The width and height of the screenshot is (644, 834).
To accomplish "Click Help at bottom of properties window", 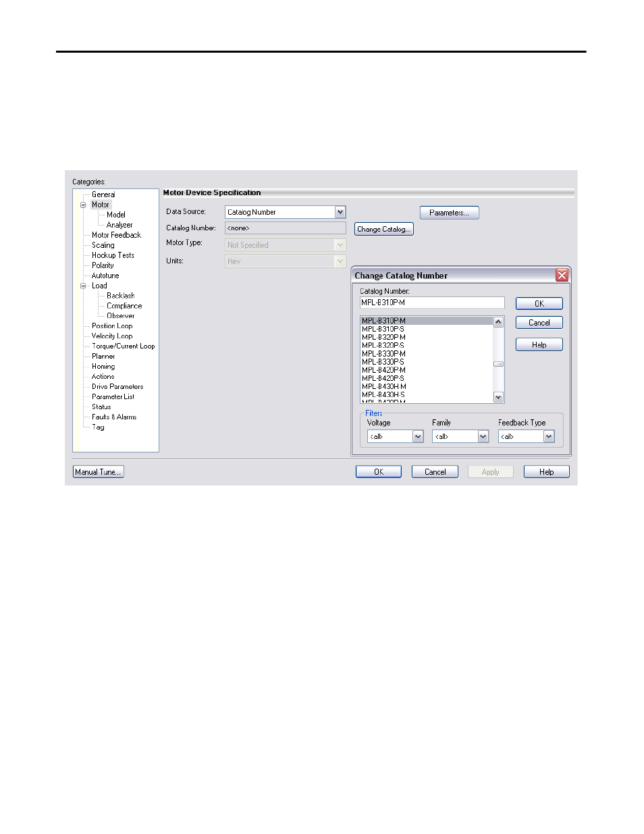I will [x=547, y=472].
